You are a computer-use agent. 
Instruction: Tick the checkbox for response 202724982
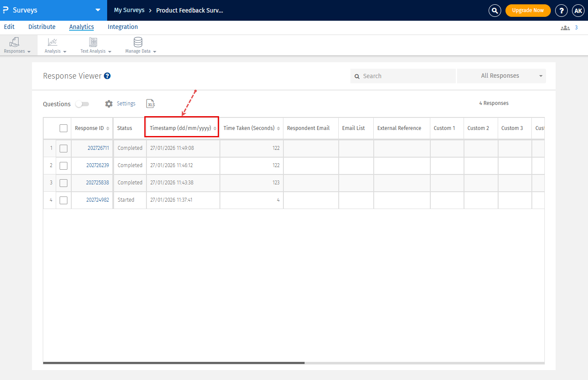tap(64, 200)
